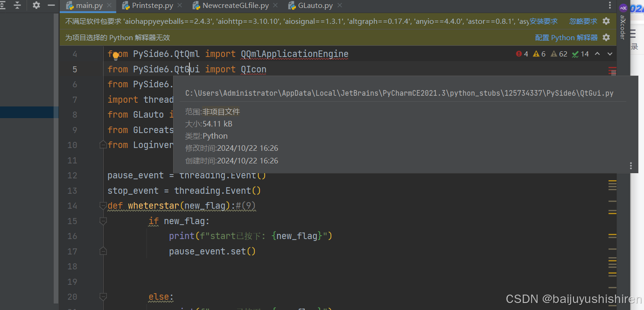Click pause_event.set() on line 17

point(212,251)
